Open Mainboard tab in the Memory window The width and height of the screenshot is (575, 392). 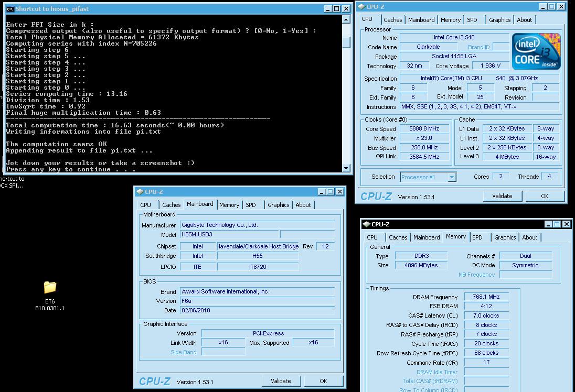[427, 237]
